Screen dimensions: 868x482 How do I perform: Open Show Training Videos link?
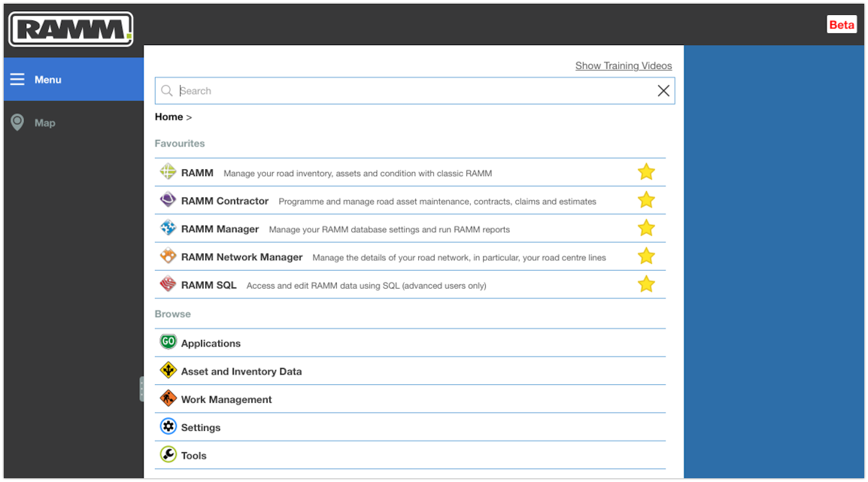click(624, 66)
